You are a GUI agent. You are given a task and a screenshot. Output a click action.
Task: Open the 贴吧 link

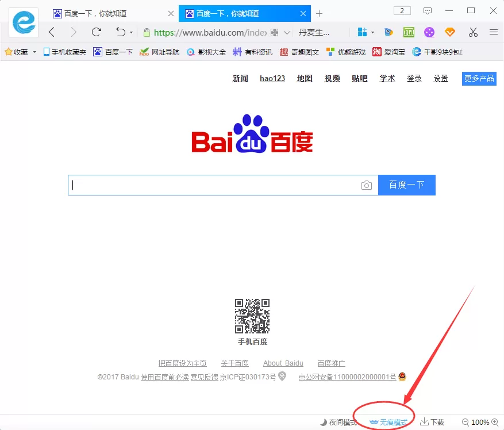coord(359,79)
